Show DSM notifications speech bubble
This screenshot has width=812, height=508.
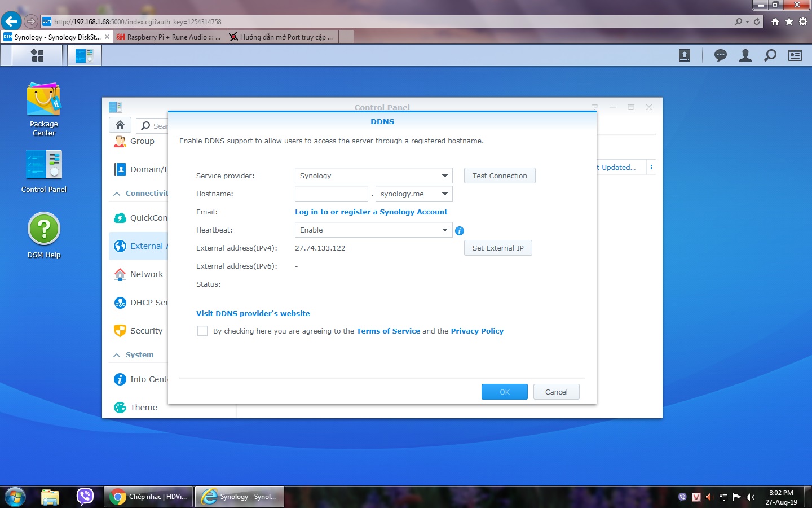tap(721, 55)
